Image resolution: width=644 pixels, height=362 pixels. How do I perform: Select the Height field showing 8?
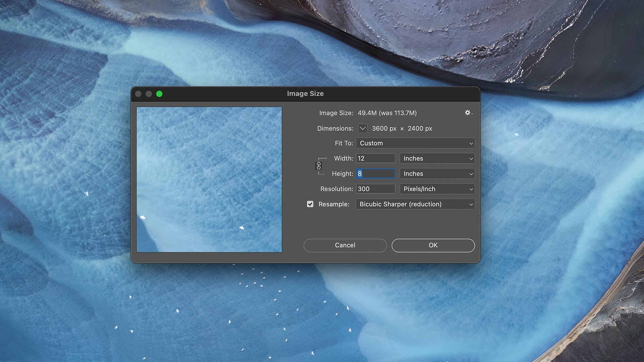(375, 173)
